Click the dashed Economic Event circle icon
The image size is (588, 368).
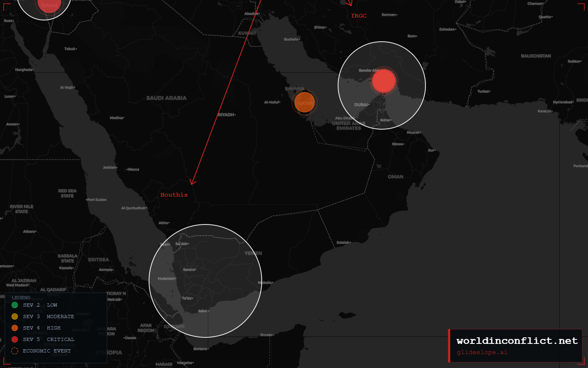(x=15, y=351)
